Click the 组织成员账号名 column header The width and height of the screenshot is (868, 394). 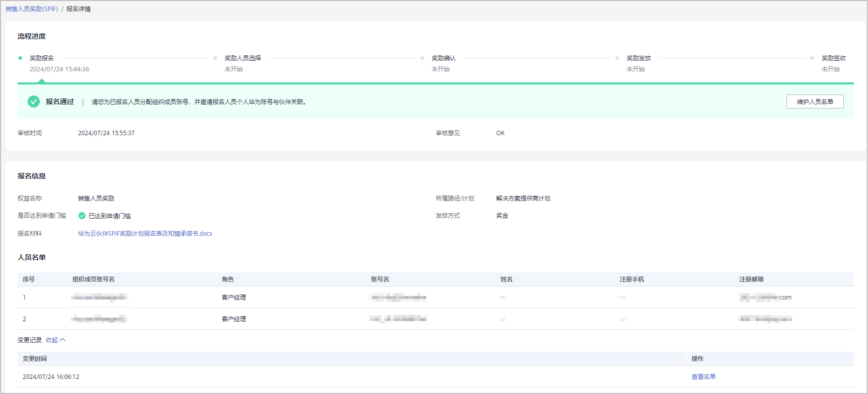tap(94, 279)
